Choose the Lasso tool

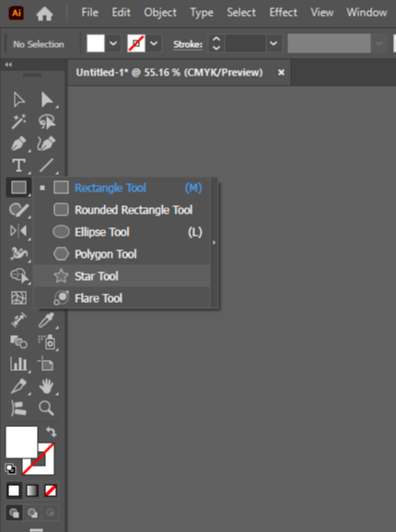tap(46, 121)
